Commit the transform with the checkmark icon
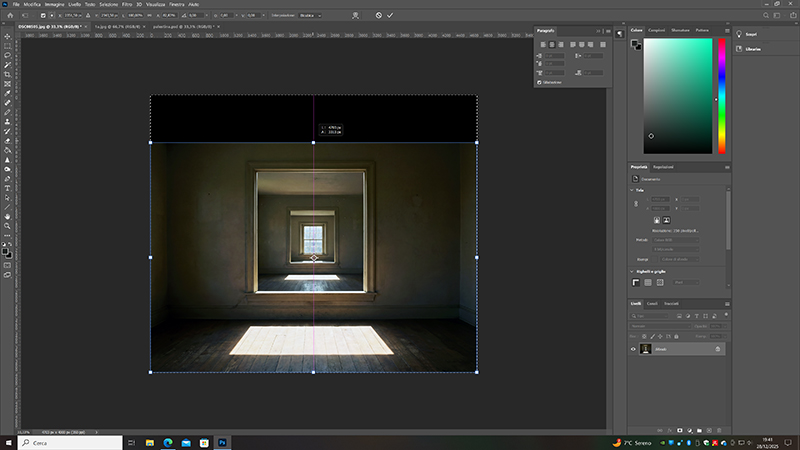 point(390,15)
